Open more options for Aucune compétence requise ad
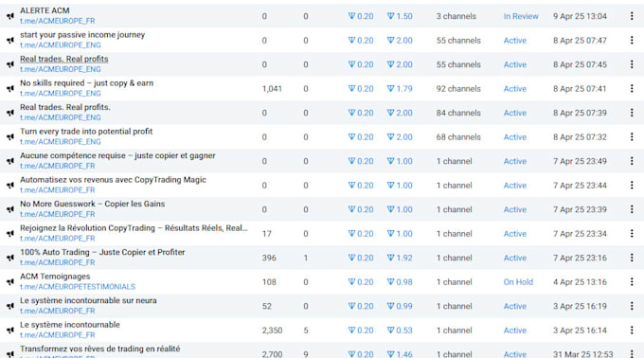The height and width of the screenshot is (358, 644). 632,161
